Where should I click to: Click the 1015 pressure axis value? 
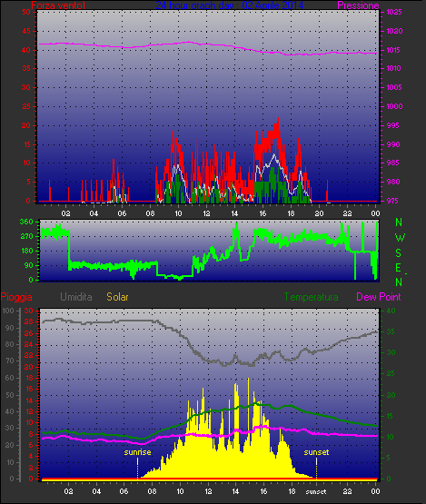point(394,50)
